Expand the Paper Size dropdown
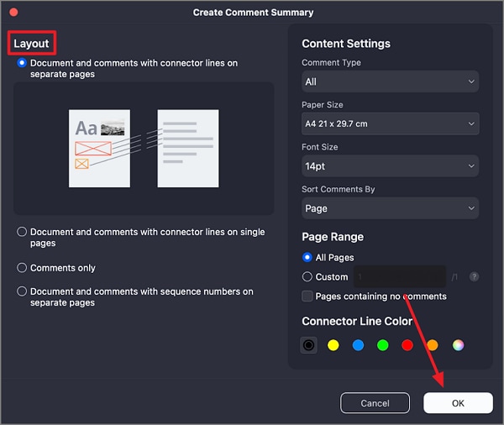Image resolution: width=504 pixels, height=425 pixels. [390, 123]
